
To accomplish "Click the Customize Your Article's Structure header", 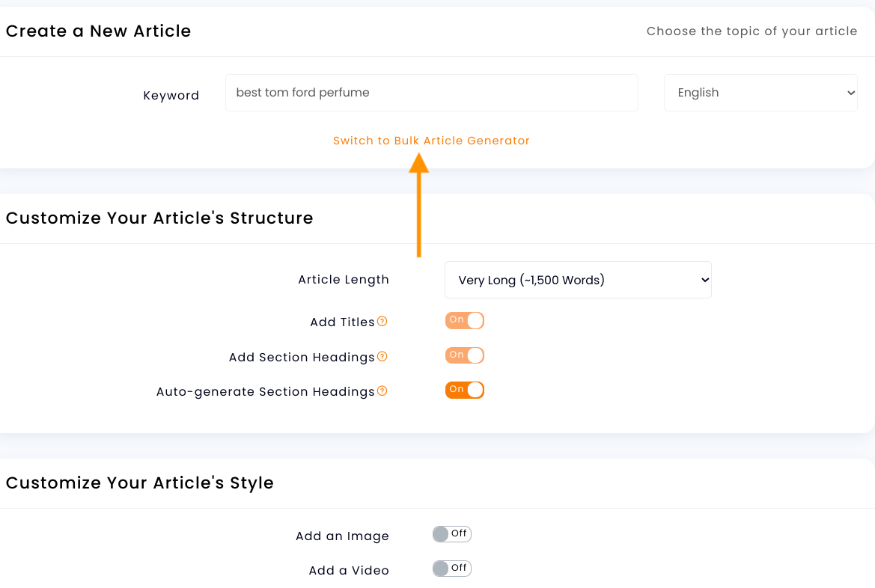I will click(159, 218).
